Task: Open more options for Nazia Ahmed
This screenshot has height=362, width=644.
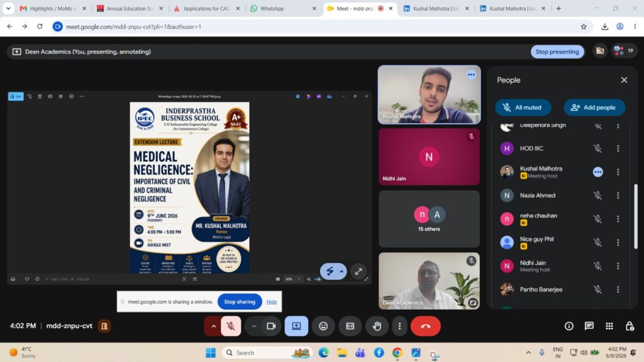Action: 618,195
